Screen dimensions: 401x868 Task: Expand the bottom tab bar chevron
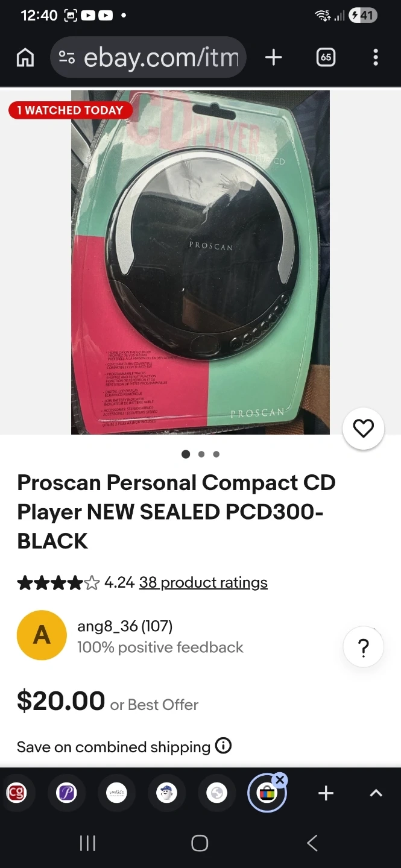click(376, 793)
